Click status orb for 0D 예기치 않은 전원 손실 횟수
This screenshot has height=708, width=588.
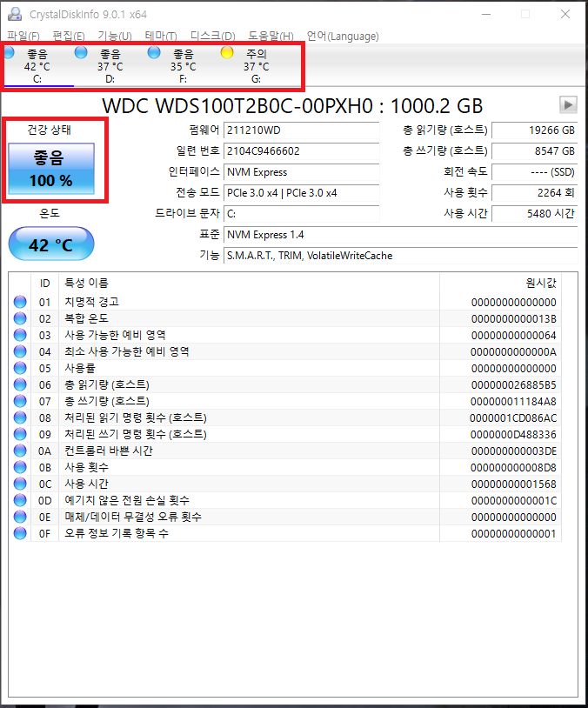(x=20, y=500)
